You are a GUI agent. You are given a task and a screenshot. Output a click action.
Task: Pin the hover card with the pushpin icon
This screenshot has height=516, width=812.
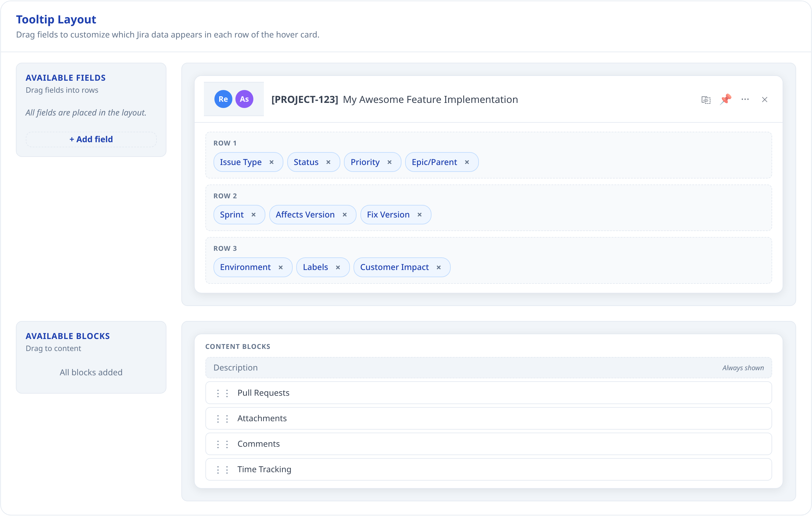pos(726,99)
